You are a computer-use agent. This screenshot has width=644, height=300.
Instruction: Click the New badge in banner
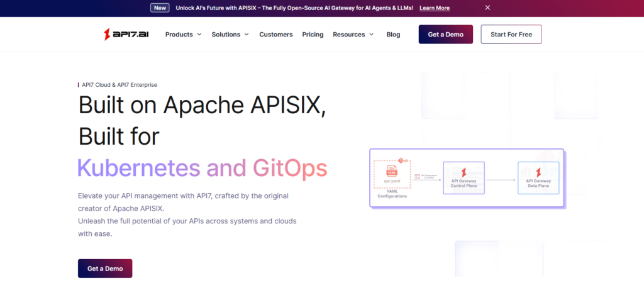(x=160, y=8)
